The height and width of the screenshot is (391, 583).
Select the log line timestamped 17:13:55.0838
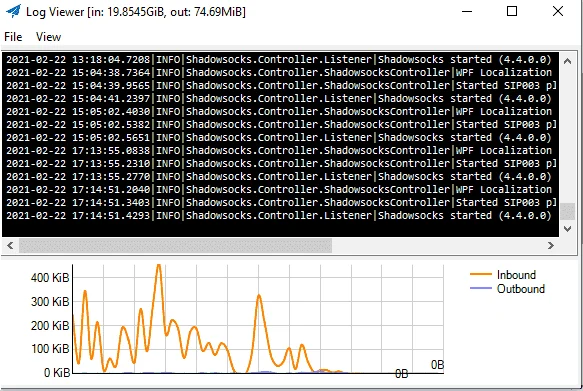point(280,151)
